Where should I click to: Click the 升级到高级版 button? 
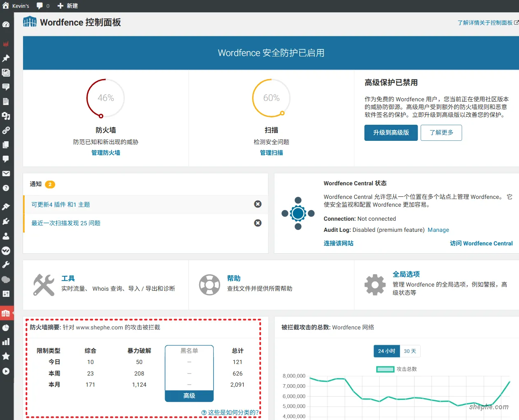tap(391, 133)
